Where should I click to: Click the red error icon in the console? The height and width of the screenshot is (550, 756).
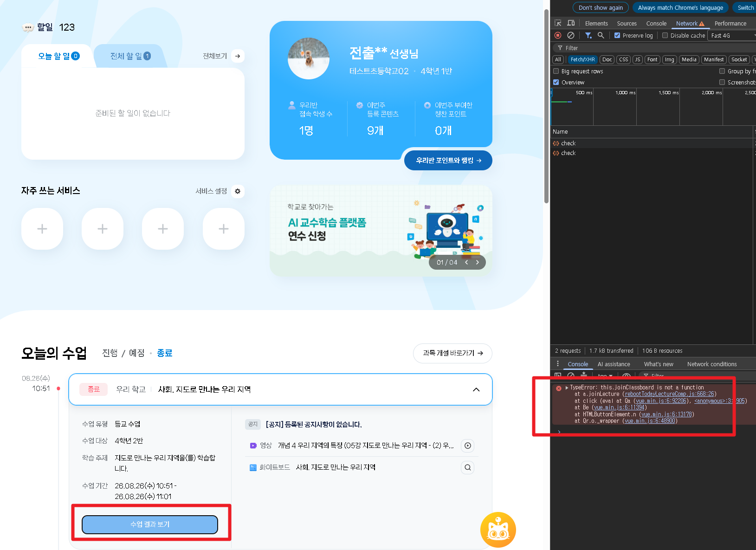point(559,388)
